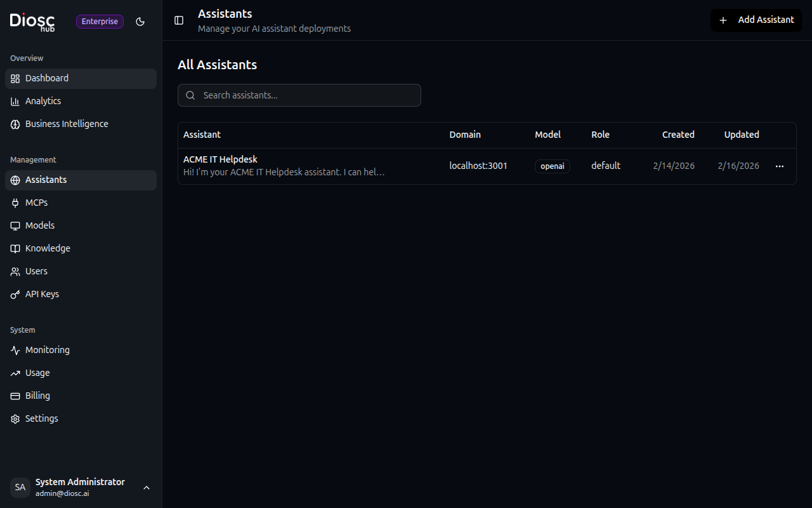Open the Assistants management section
This screenshot has width=812, height=508.
coord(46,179)
